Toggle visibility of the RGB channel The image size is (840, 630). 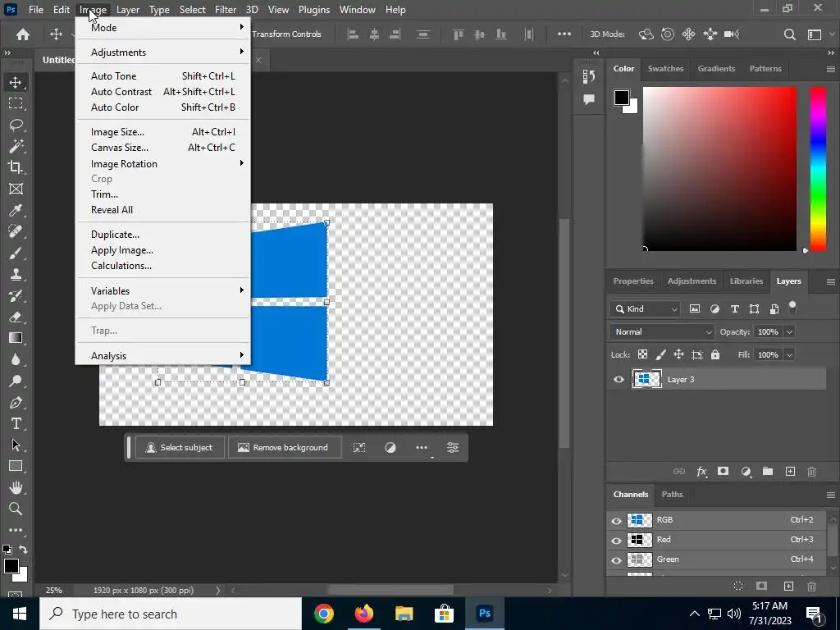click(x=617, y=520)
